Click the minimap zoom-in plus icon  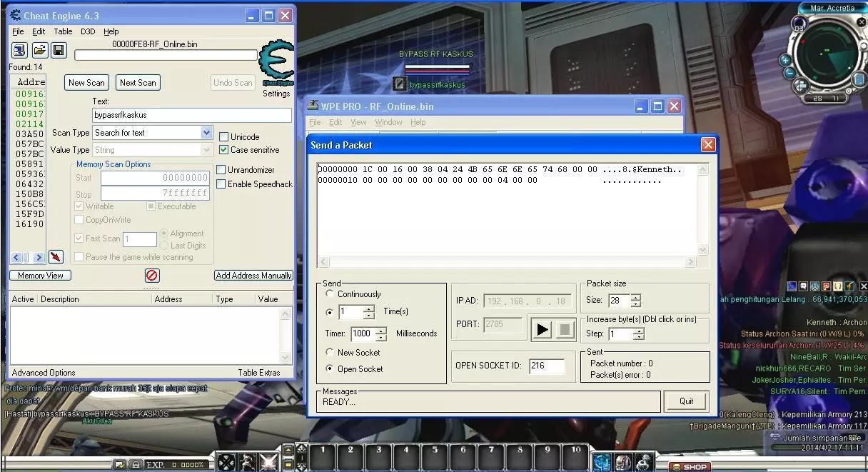pos(784,61)
